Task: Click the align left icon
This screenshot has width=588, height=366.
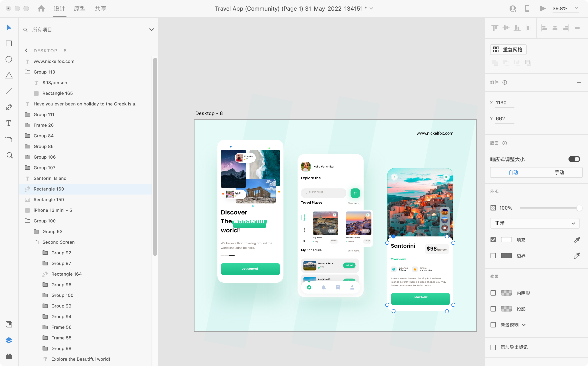Action: 544,28
